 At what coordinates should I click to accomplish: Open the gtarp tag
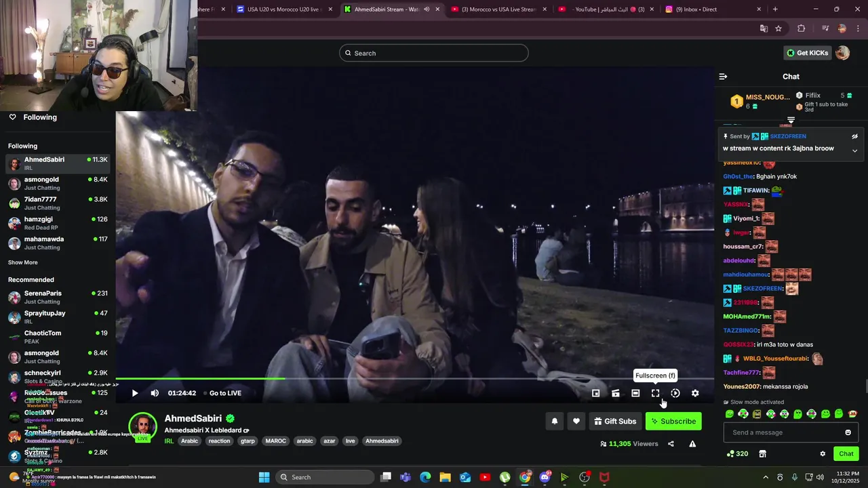coord(248,441)
